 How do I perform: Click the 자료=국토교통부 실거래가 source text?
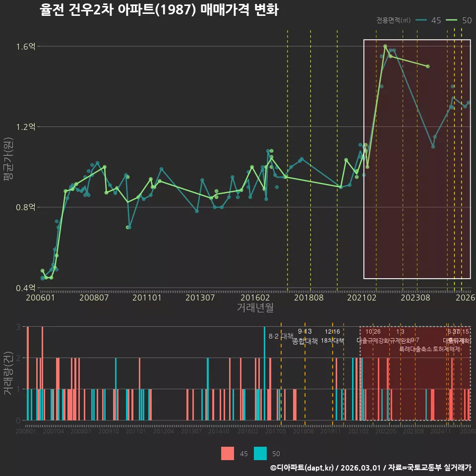pyautogui.click(x=429, y=468)
